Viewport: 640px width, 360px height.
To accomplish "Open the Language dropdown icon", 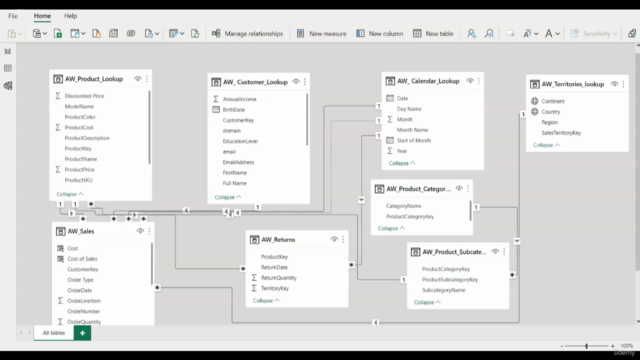I will point(531,33).
